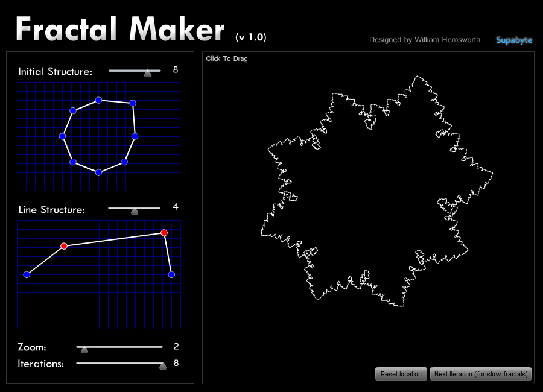Click the center of the fractal canvas
Screen dimensions: 543x392
coord(368,217)
